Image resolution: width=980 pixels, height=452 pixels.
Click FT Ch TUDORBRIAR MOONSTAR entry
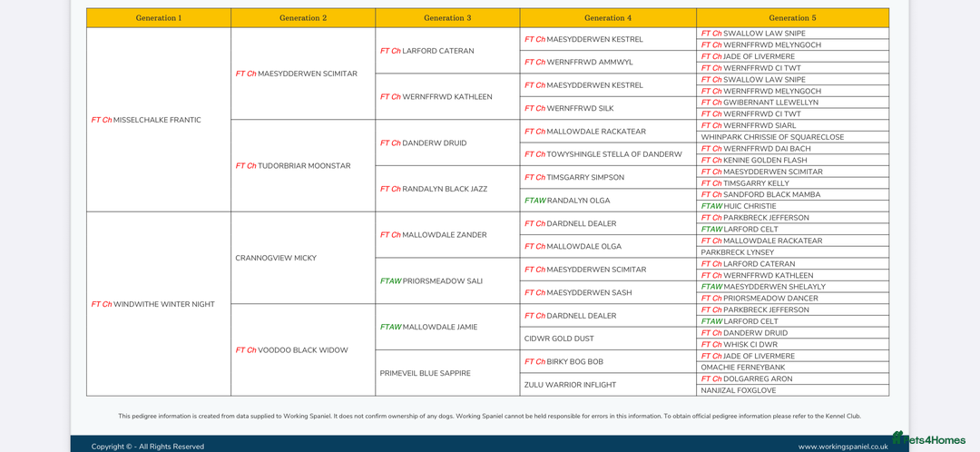[x=292, y=166]
